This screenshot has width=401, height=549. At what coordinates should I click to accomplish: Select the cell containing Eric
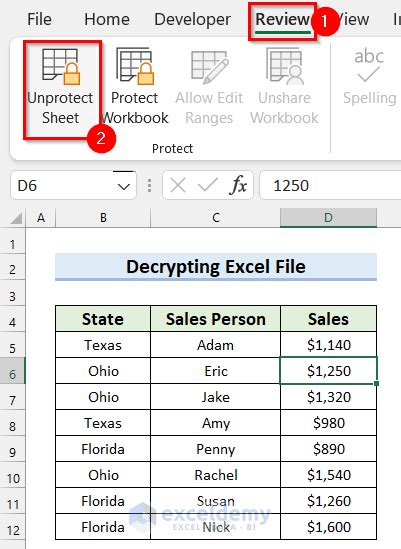pyautogui.click(x=215, y=371)
